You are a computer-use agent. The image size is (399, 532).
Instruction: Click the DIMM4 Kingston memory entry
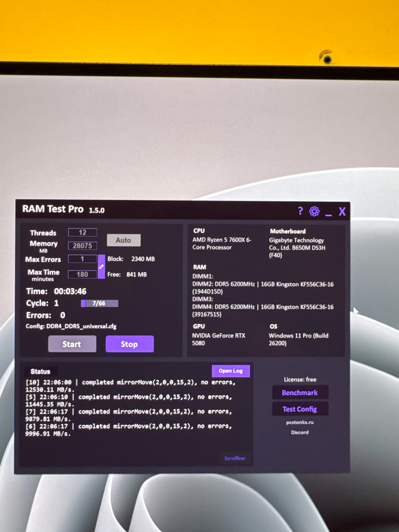pos(263,311)
